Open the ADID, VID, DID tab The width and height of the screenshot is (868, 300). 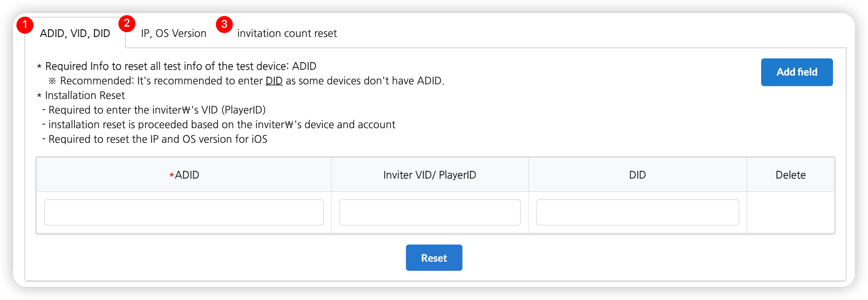75,34
